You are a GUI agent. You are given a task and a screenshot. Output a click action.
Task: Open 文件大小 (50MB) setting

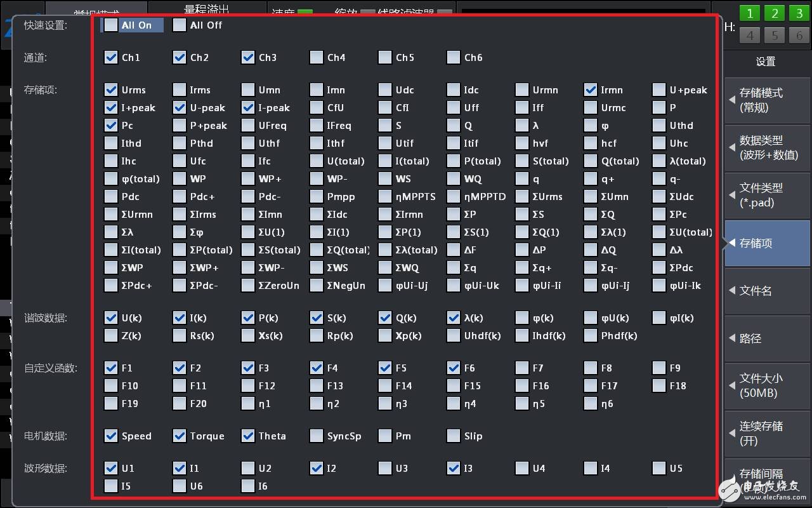[766, 385]
